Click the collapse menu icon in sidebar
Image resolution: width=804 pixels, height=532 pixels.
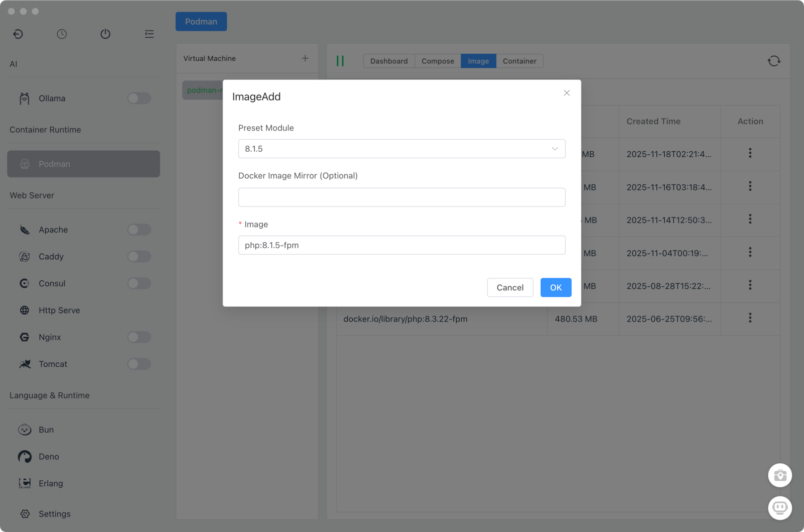(x=149, y=34)
